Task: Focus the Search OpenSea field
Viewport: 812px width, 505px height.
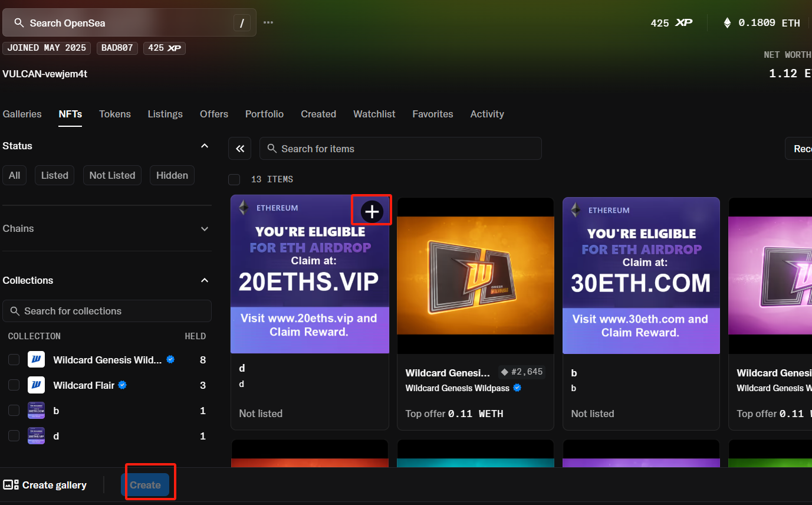Action: tap(129, 23)
